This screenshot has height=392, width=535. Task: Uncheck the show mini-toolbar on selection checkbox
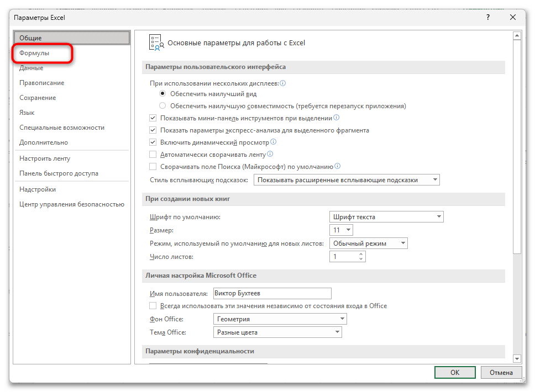click(153, 118)
